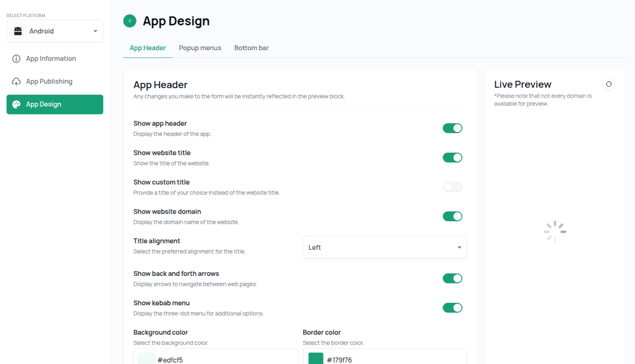This screenshot has height=364, width=635.
Task: Pick the green Border color swatch
Action: tap(316, 359)
